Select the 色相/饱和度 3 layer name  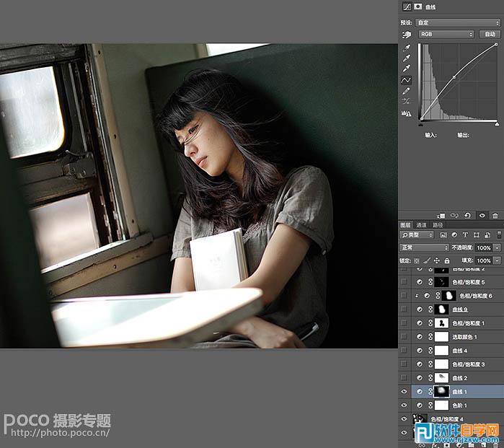point(469,364)
